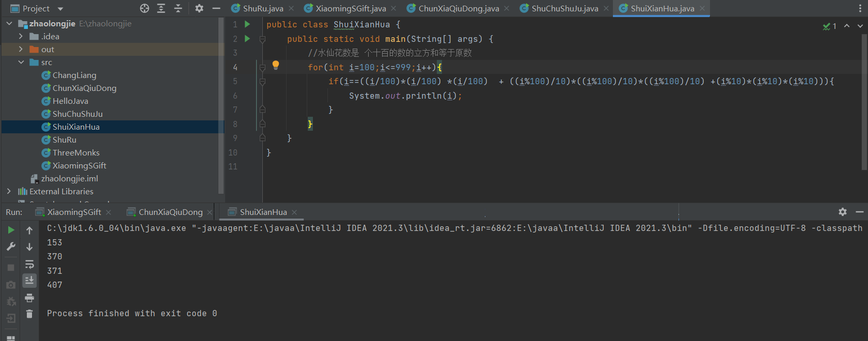Open ShuRu class in project tree
The height and width of the screenshot is (341, 868).
click(x=65, y=139)
